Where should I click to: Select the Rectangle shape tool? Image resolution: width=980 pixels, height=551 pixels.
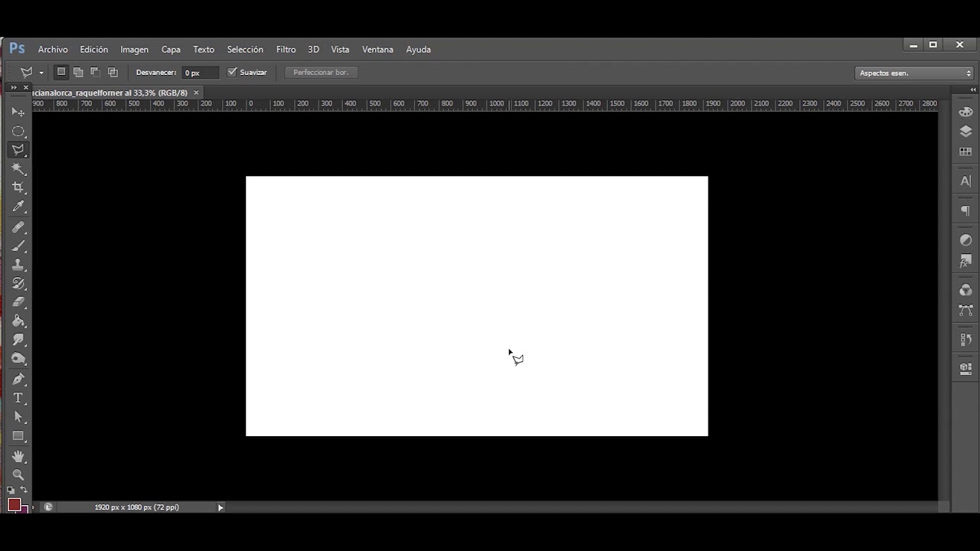[18, 436]
